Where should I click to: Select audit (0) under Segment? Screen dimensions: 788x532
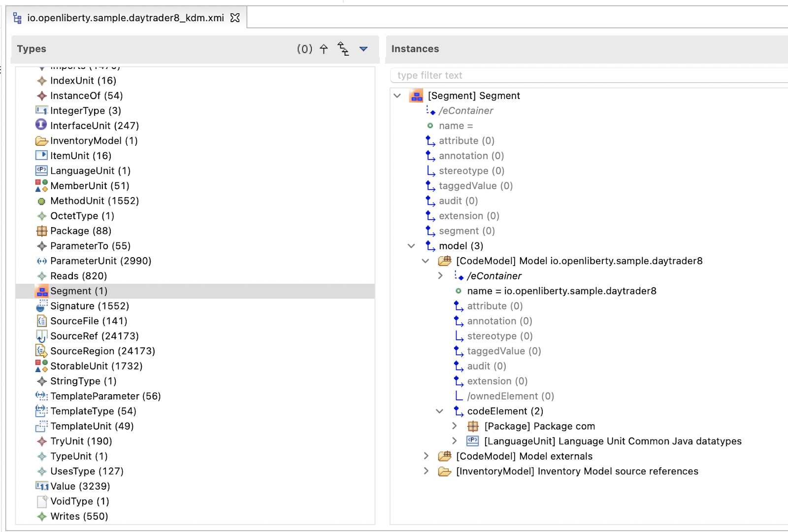(459, 201)
